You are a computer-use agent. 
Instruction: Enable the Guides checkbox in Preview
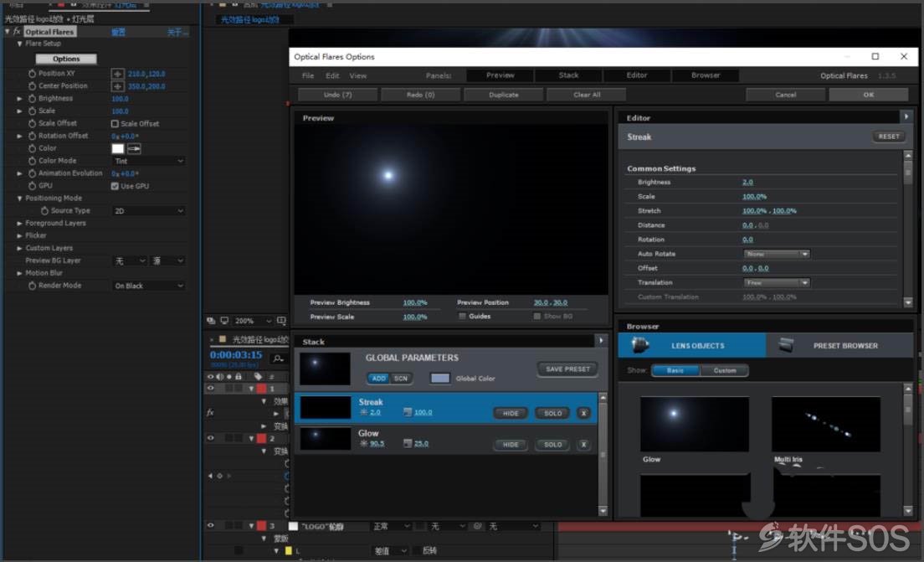(x=463, y=317)
